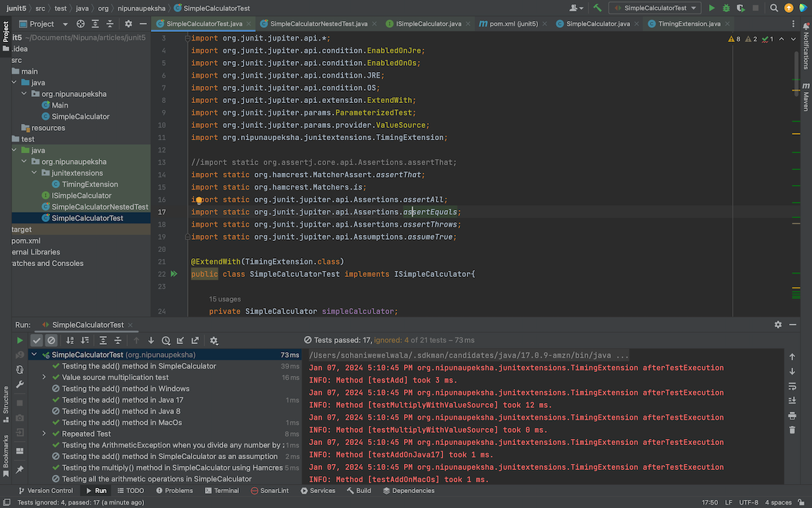This screenshot has width=812, height=508.
Task: Toggle the Show Passed tests checkmark filter
Action: [x=37, y=341]
